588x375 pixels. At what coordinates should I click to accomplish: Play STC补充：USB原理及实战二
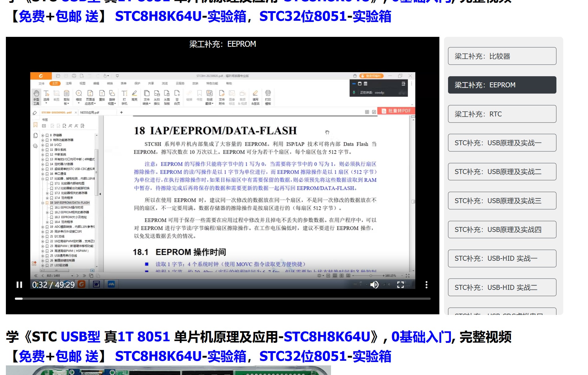coord(502,172)
